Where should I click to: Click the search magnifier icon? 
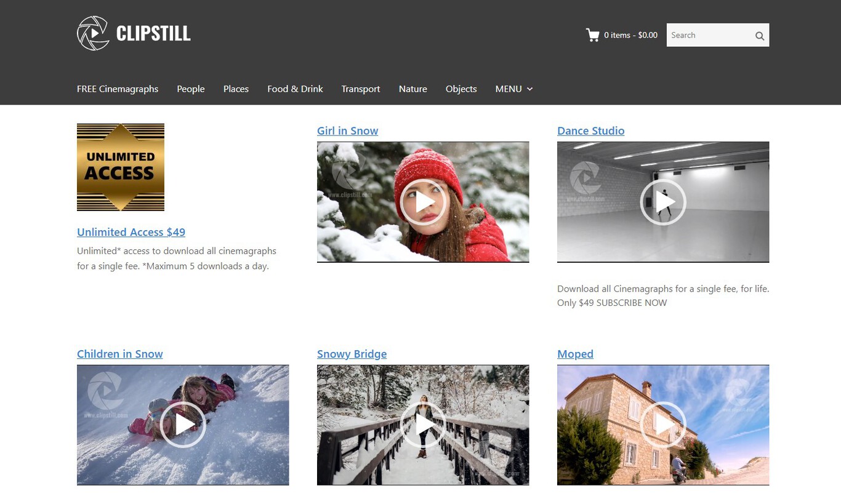(760, 36)
